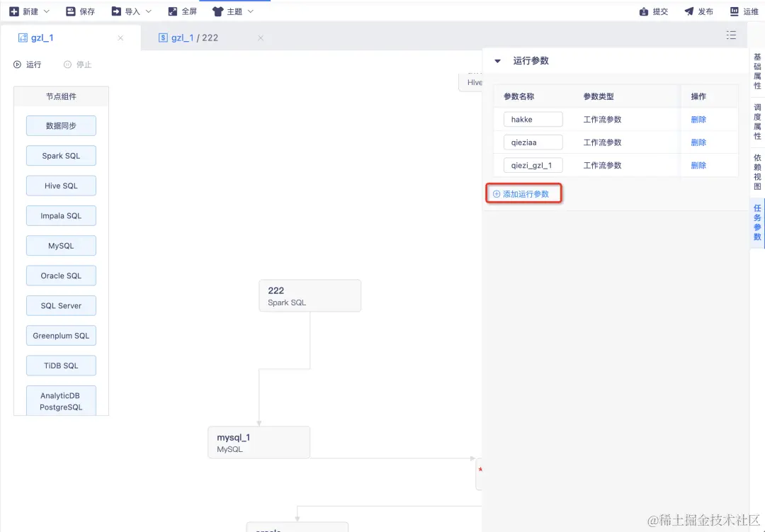Viewport: 765px width, 532px height.
Task: Click 工作流参数 type in hakke row
Action: 603,120
